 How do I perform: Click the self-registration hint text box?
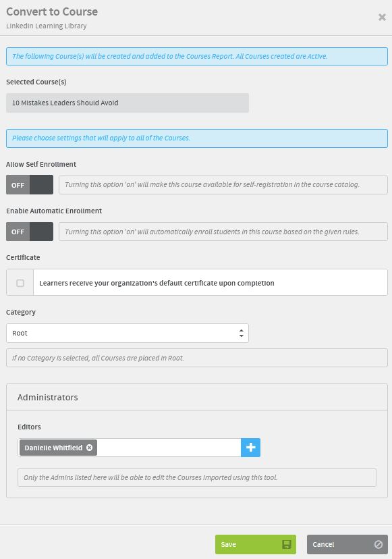(x=223, y=185)
